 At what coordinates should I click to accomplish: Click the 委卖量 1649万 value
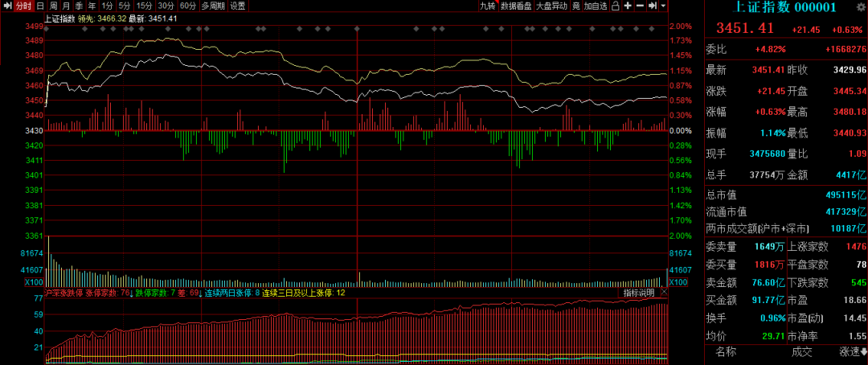click(770, 246)
